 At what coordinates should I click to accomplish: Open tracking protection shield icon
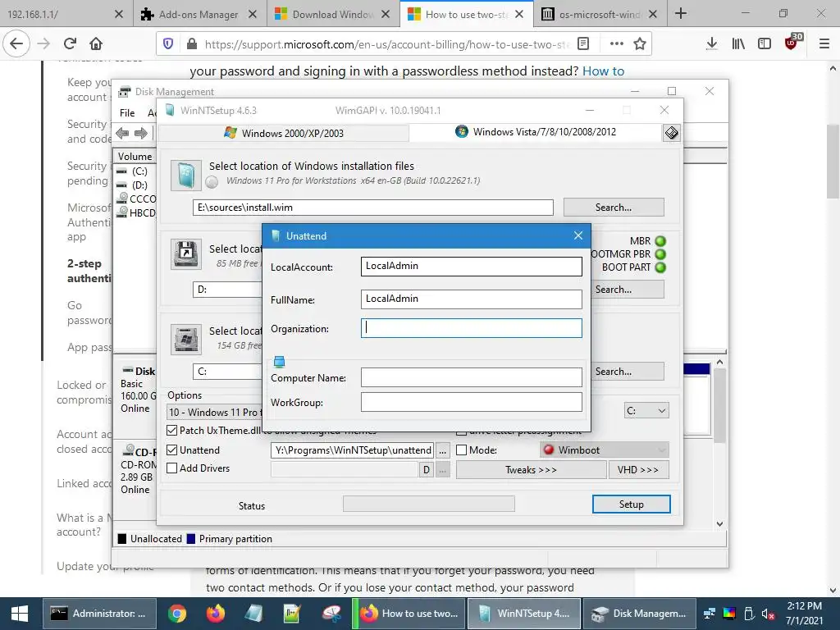tap(168, 44)
